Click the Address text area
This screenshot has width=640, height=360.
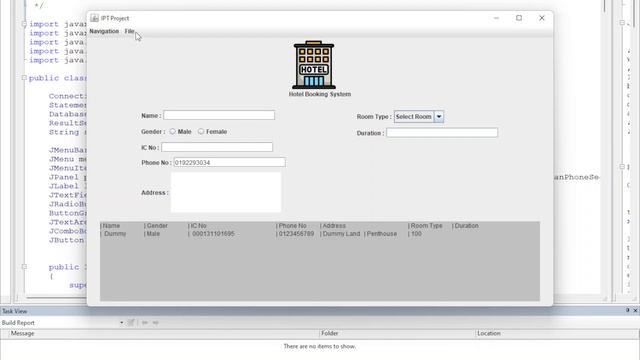(x=226, y=192)
